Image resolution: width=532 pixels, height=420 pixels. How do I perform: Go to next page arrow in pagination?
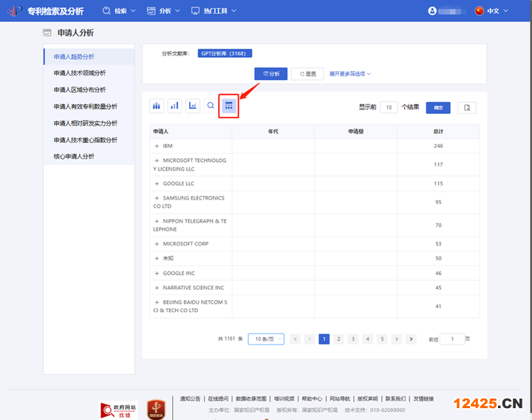(x=396, y=339)
